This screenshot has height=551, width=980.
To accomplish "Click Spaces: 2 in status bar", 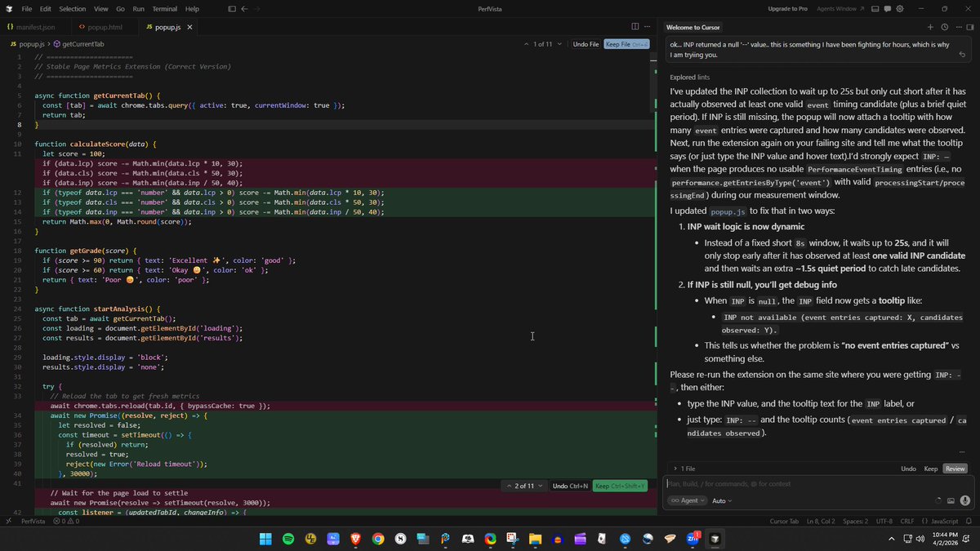I will (855, 521).
